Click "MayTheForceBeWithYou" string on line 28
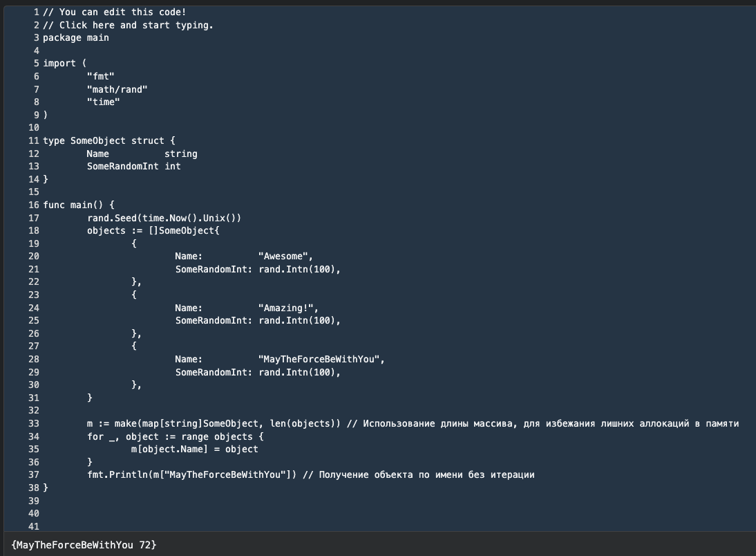The image size is (756, 556). (x=321, y=359)
